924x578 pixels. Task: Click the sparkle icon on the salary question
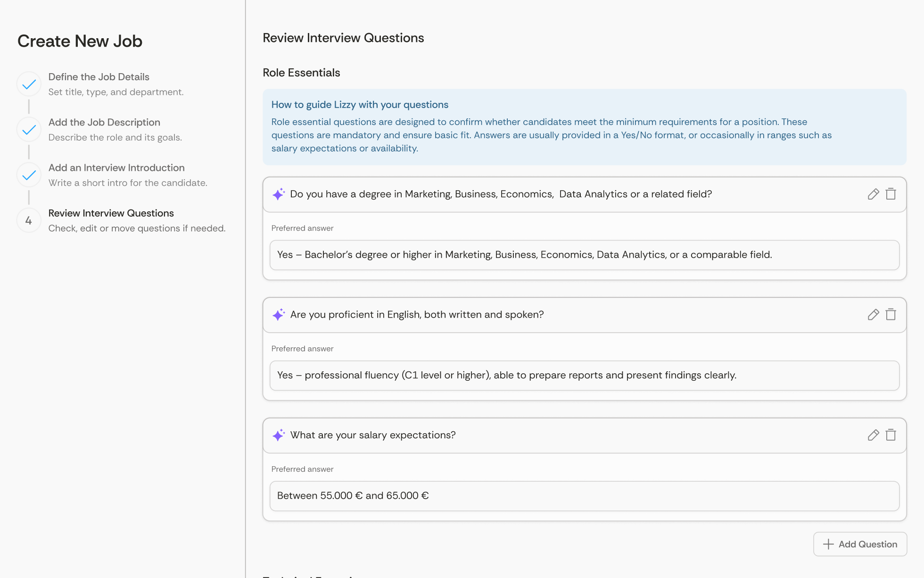tap(278, 435)
